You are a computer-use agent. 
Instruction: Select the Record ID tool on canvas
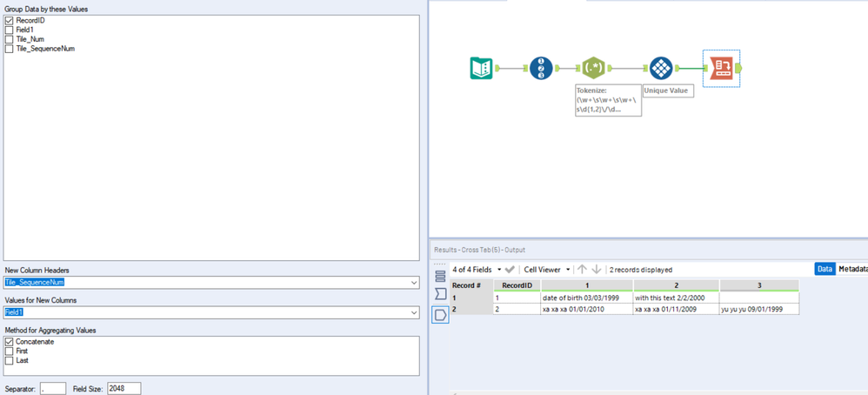541,68
